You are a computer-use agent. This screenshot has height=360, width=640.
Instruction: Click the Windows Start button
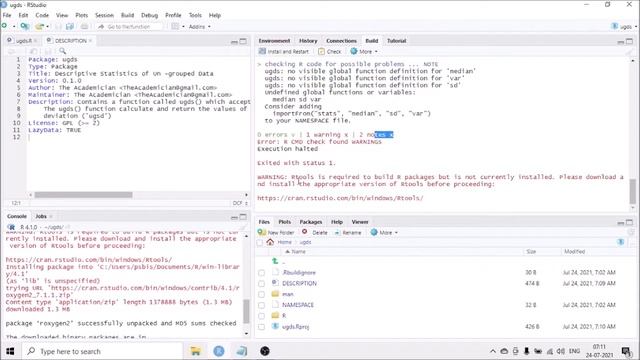pos(10,351)
